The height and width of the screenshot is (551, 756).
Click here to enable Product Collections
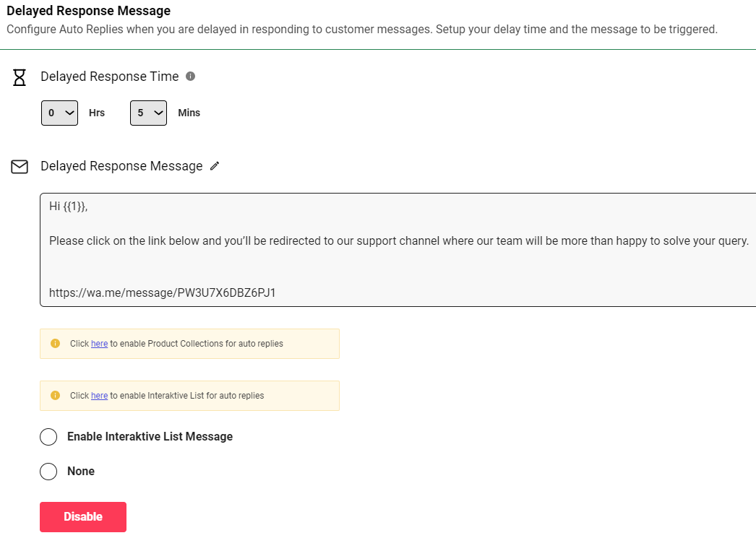(x=99, y=343)
